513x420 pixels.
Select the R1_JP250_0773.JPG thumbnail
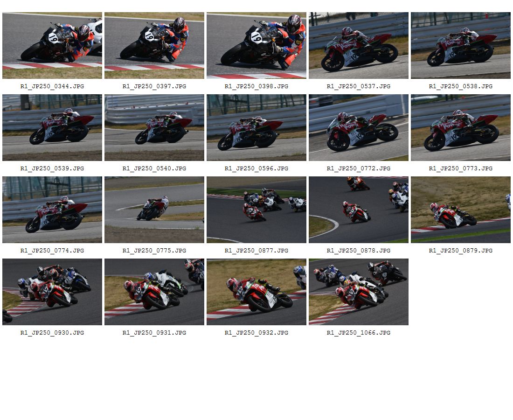pos(461,128)
